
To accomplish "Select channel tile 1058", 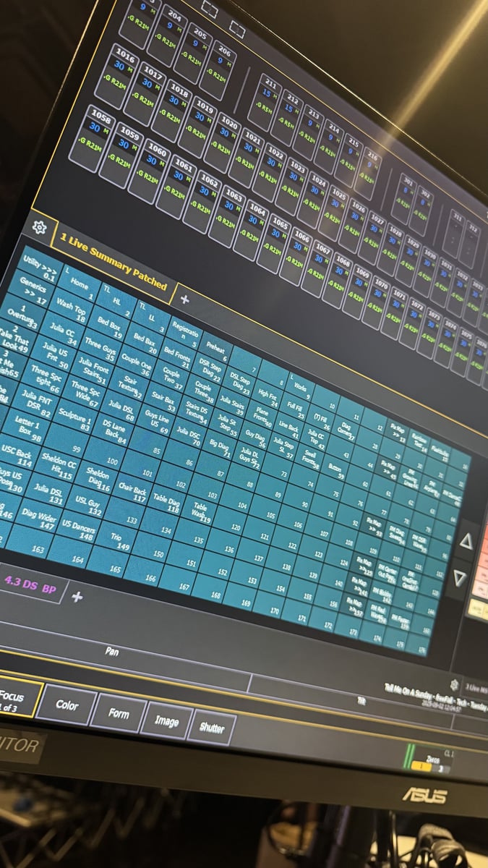I will [x=93, y=137].
